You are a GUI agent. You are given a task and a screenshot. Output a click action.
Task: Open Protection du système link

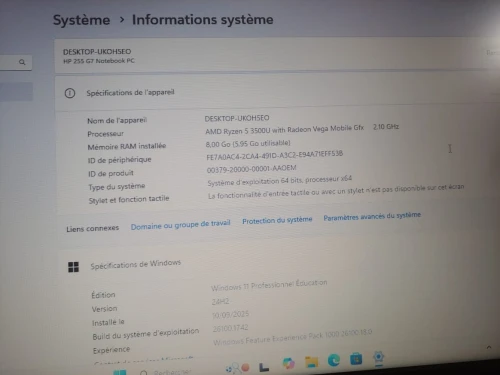click(277, 220)
